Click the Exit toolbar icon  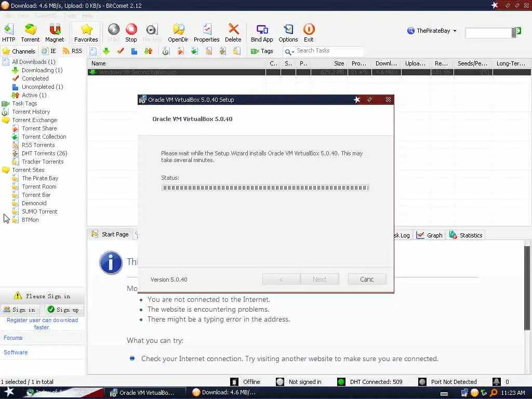(x=309, y=33)
